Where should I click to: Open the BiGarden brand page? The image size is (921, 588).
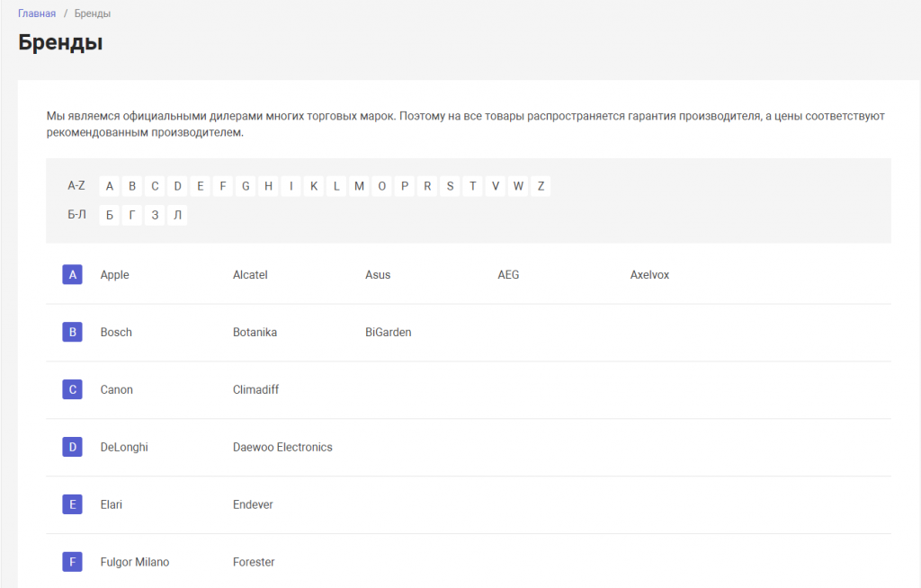(389, 333)
